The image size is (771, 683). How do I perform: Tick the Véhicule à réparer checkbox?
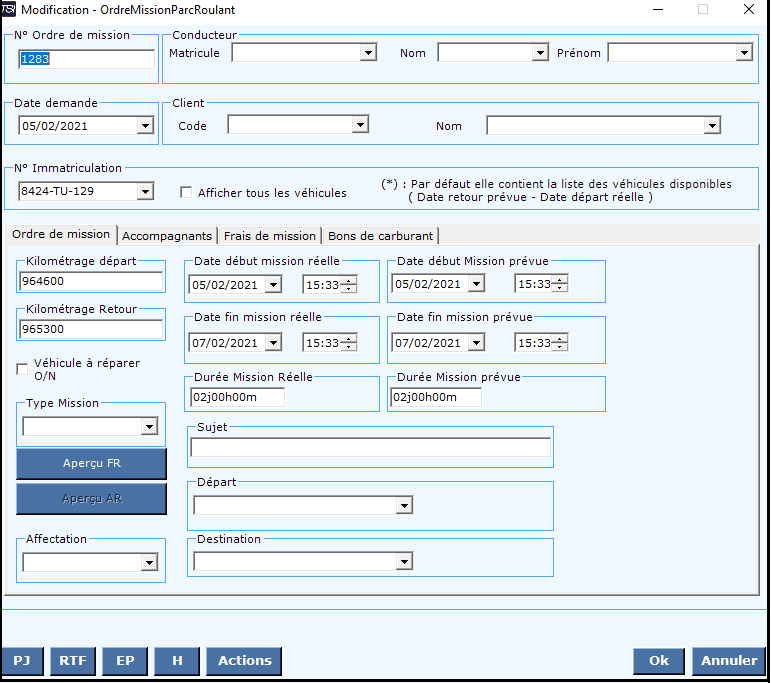pyautogui.click(x=22, y=369)
